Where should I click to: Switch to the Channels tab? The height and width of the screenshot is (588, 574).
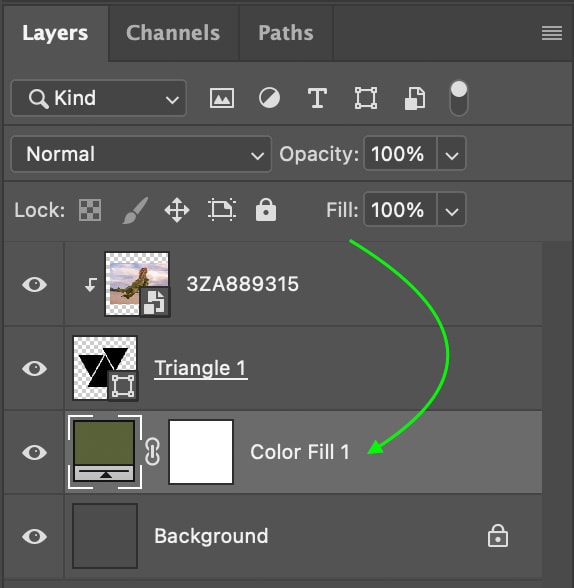(173, 33)
